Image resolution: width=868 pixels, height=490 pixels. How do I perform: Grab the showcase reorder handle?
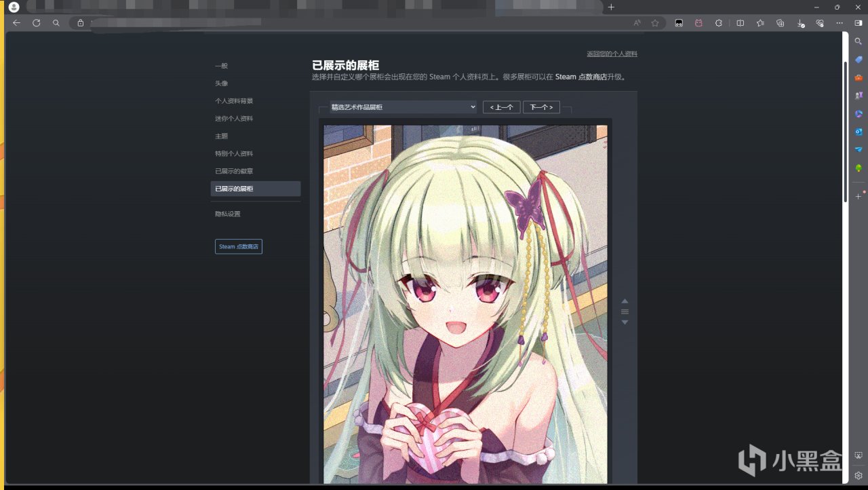625,312
